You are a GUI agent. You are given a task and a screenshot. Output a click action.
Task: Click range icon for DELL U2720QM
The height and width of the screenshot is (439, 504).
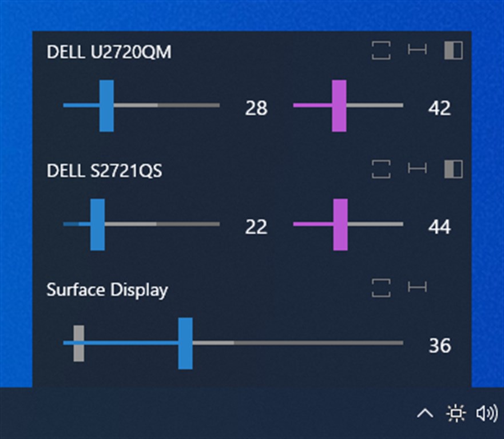(417, 50)
